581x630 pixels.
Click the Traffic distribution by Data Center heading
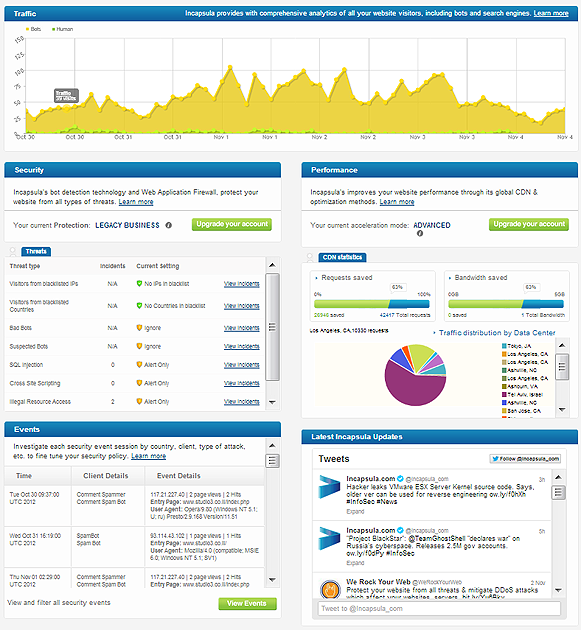point(497,333)
